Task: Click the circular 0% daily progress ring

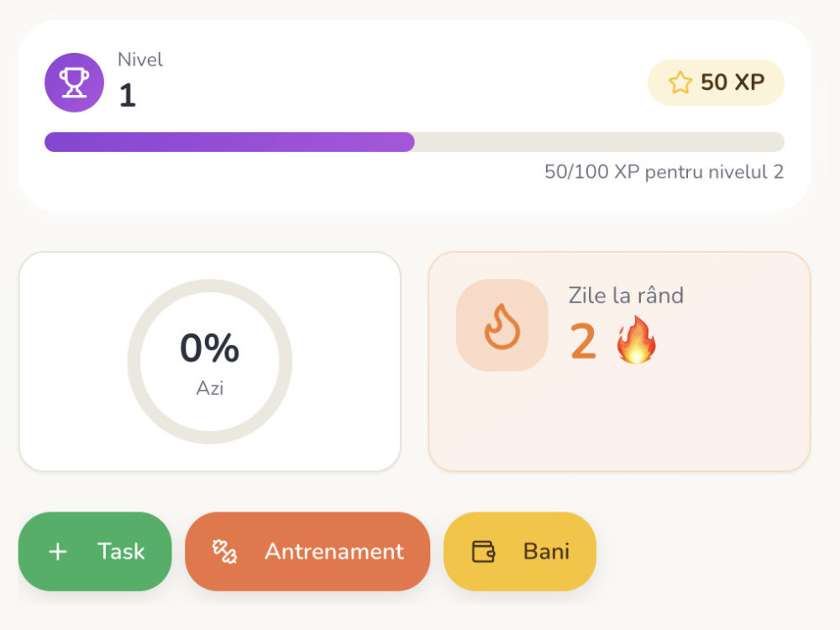Action: (209, 361)
